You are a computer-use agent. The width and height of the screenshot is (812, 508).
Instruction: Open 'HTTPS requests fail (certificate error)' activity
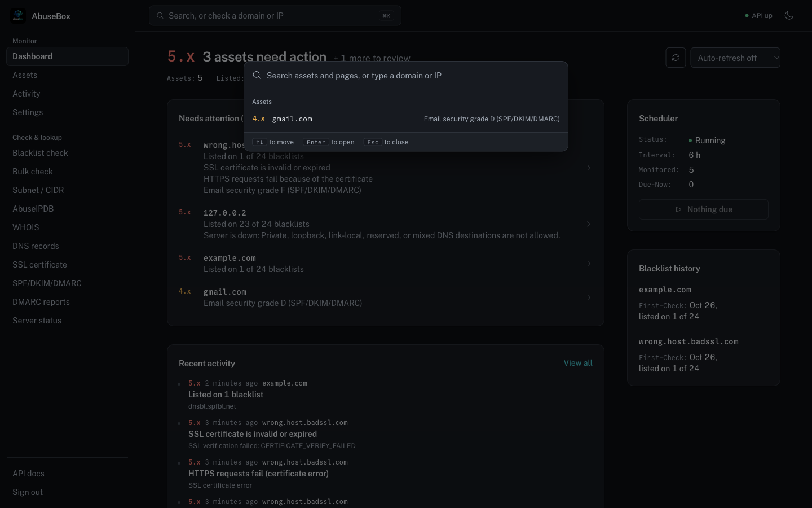tap(258, 474)
